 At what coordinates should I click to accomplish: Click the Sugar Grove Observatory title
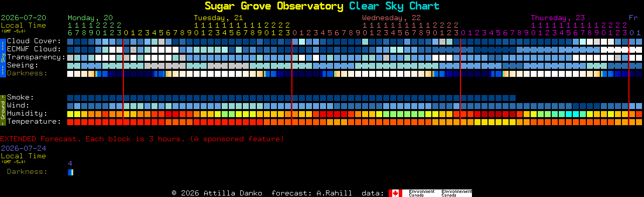point(274,6)
